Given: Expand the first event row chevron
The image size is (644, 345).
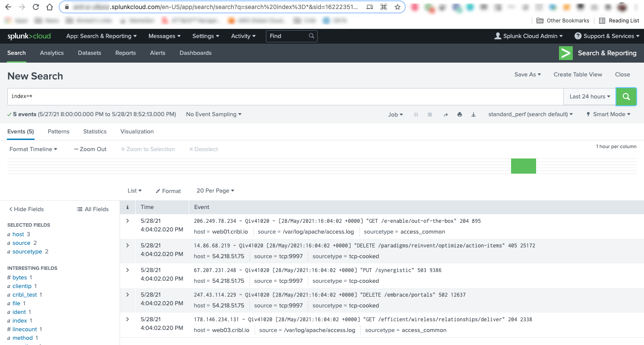Looking at the screenshot, I should coord(127,221).
